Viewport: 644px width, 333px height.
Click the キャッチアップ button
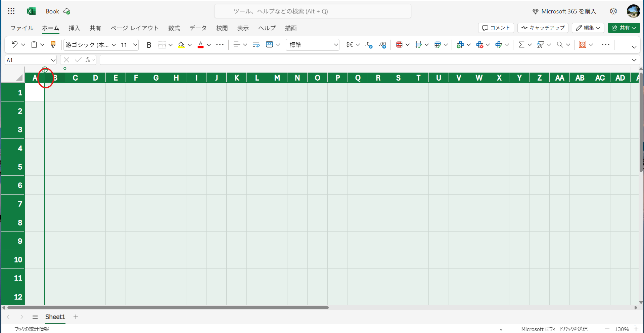point(543,28)
